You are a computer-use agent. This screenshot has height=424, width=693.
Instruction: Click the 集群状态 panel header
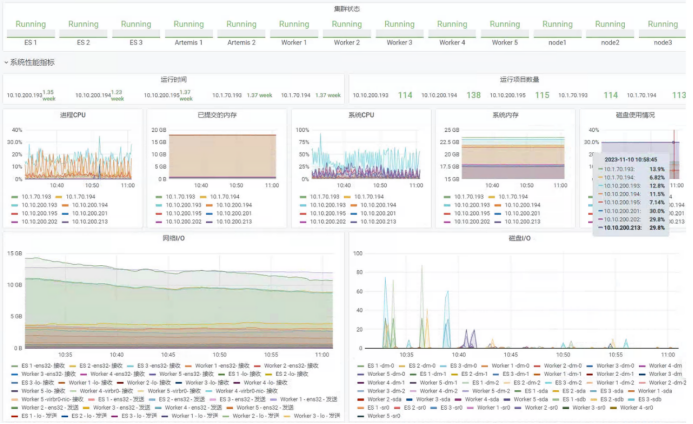click(346, 6)
